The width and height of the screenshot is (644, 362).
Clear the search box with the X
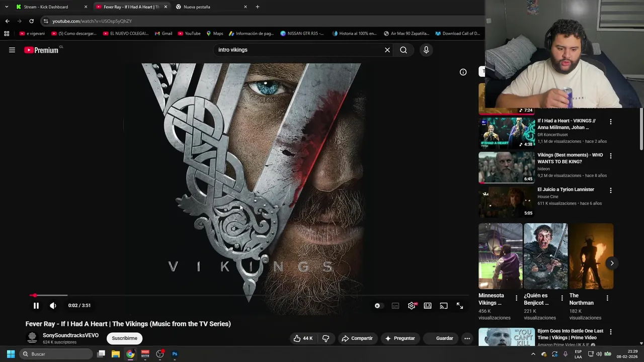click(x=387, y=50)
